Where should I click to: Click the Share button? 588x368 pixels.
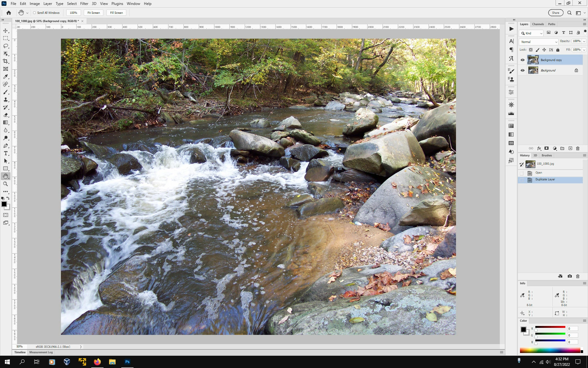(556, 13)
